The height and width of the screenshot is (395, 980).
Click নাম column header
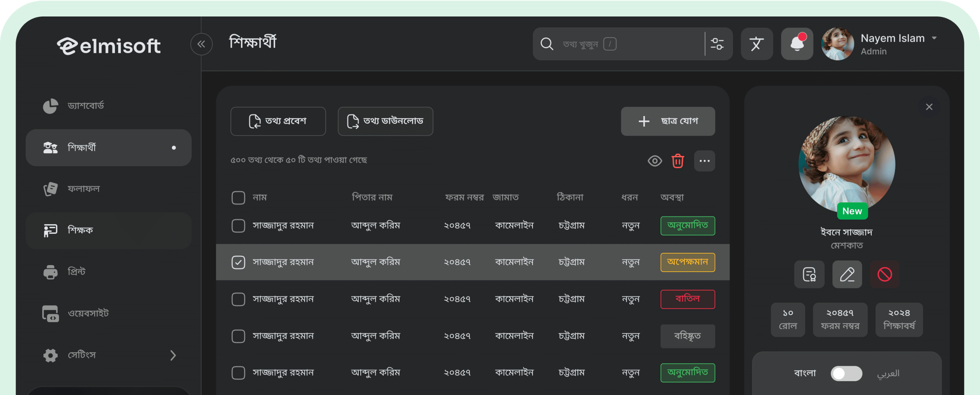tap(260, 198)
